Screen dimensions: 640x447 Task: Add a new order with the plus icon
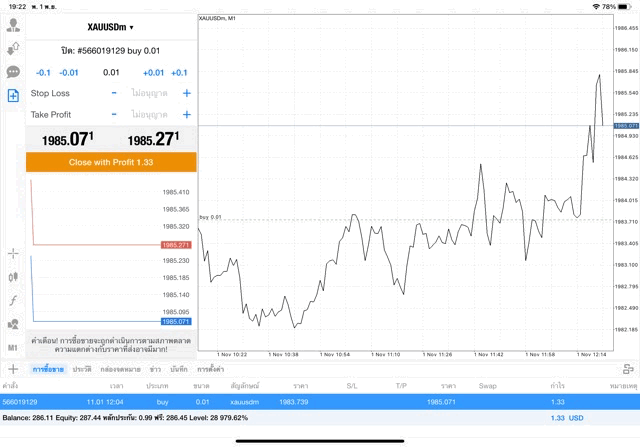coord(13,369)
